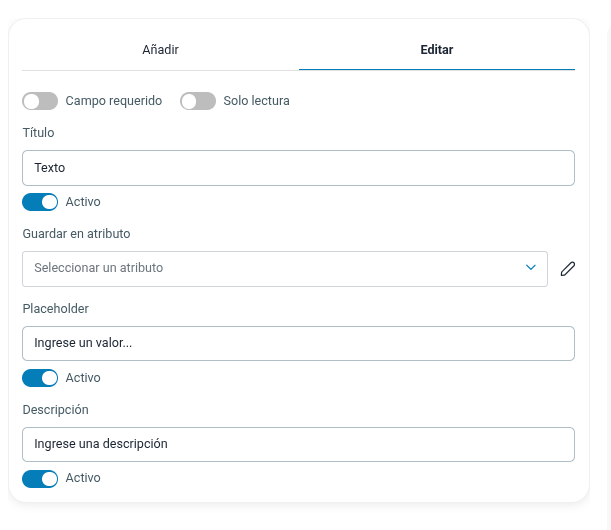611x530 pixels.
Task: Select the Editar tab
Action: 437,49
